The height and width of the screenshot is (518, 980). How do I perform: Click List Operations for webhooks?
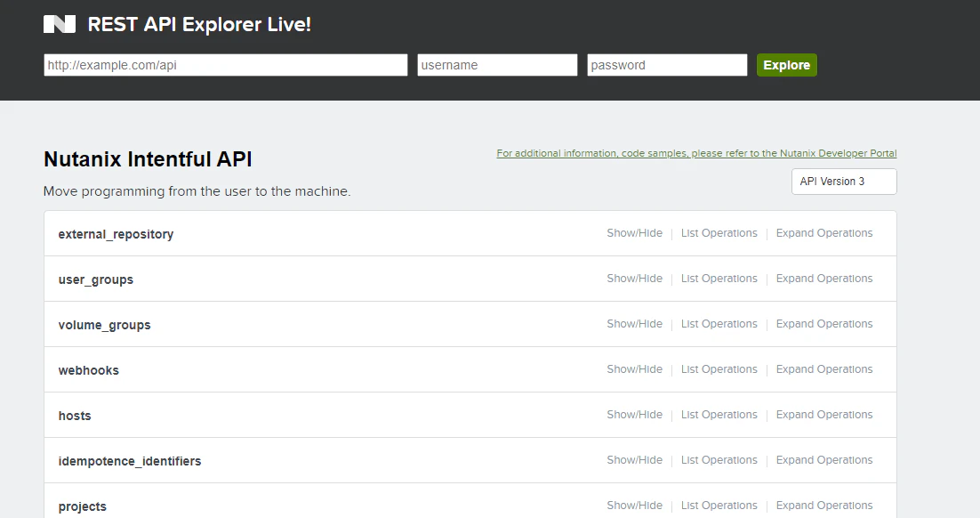click(x=719, y=369)
